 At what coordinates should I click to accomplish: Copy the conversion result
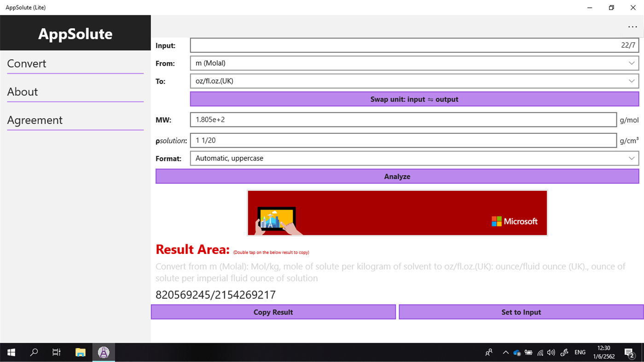273,312
